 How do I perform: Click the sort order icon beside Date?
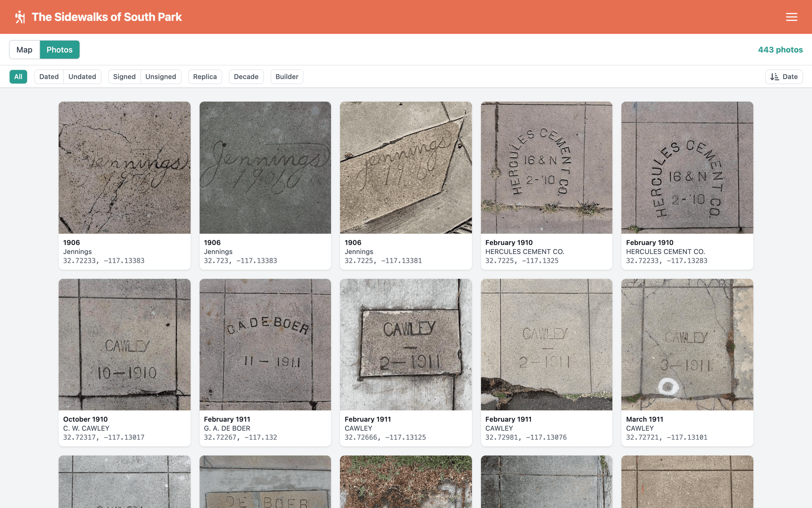click(775, 77)
